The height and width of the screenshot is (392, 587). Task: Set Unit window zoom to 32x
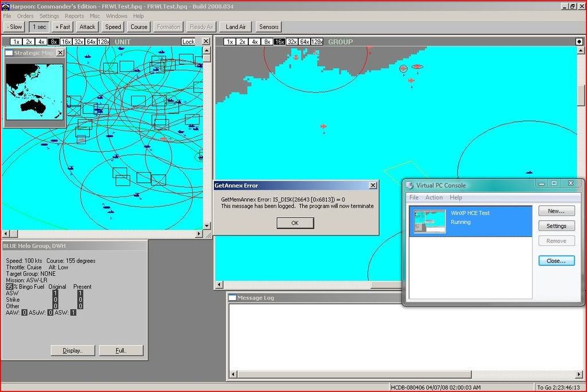tap(79, 42)
